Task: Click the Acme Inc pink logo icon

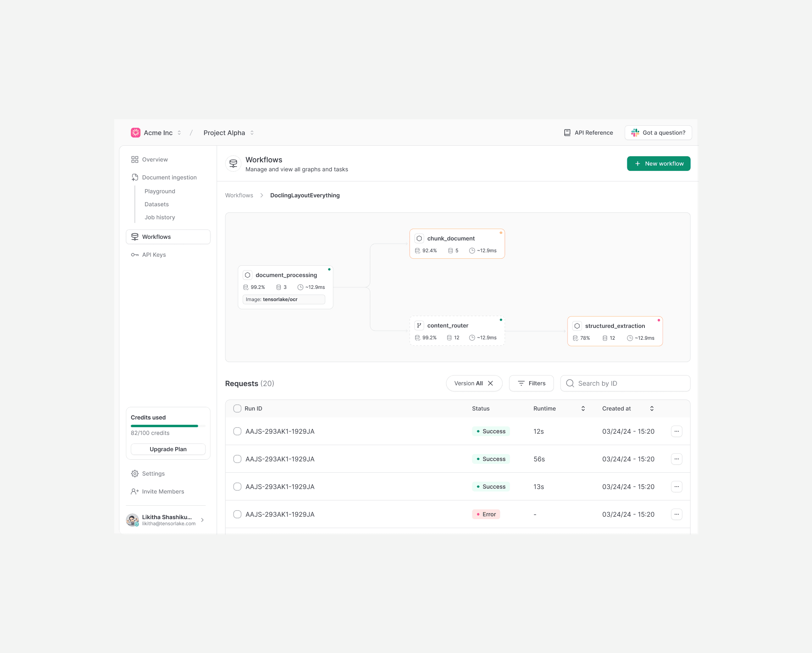Action: click(135, 133)
